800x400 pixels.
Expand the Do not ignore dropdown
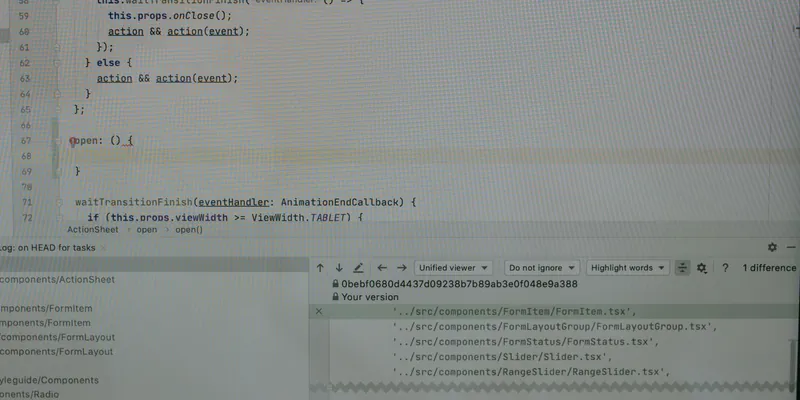542,268
